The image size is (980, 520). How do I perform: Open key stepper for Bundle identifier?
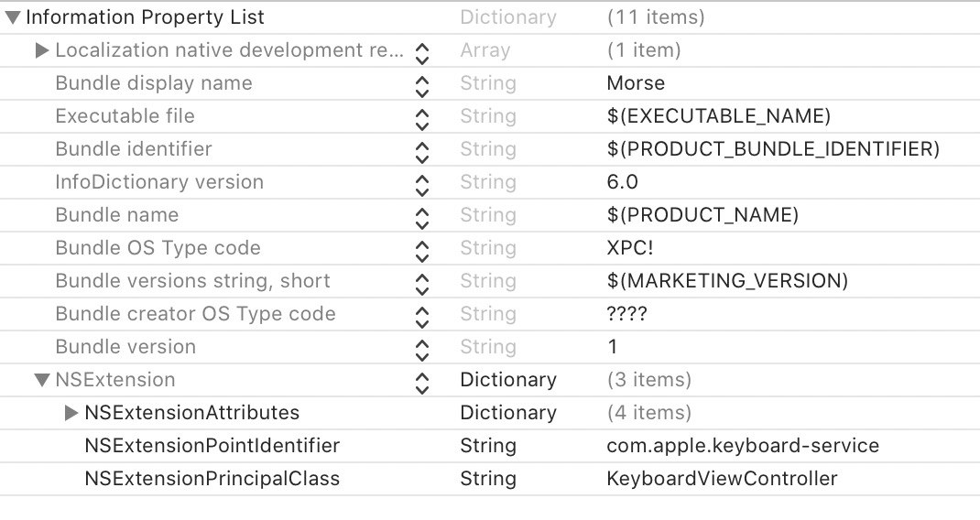click(422, 153)
